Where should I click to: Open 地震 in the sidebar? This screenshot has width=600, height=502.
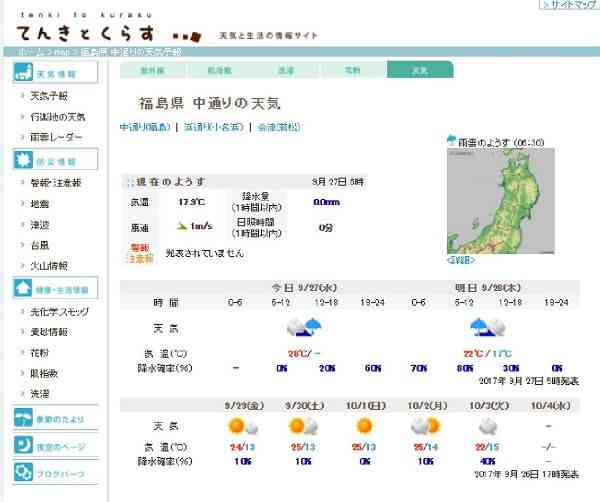click(40, 204)
